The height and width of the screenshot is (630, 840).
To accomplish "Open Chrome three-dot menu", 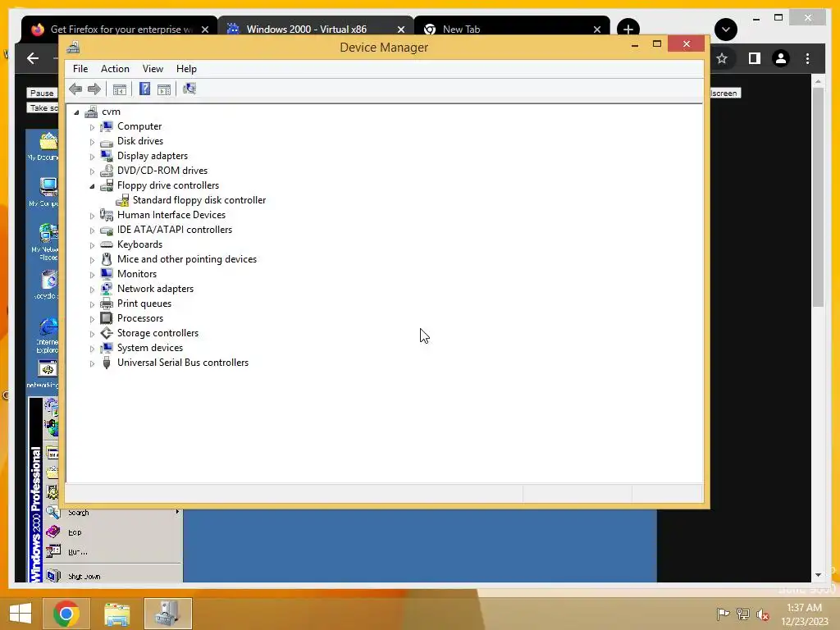I will click(808, 58).
